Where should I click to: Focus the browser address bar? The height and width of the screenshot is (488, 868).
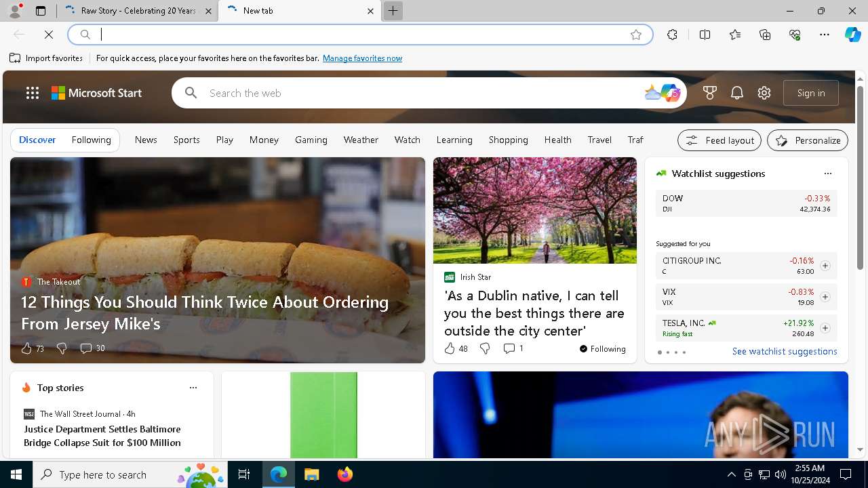(359, 35)
